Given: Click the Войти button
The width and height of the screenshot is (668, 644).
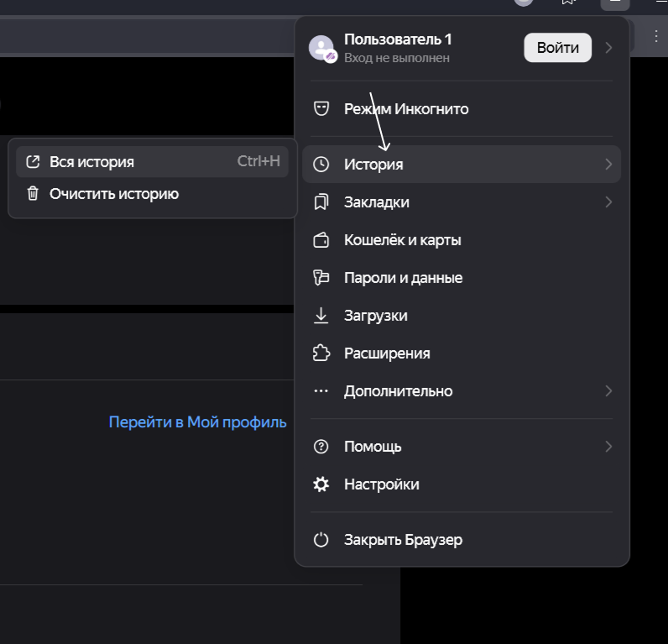Looking at the screenshot, I should [x=558, y=48].
